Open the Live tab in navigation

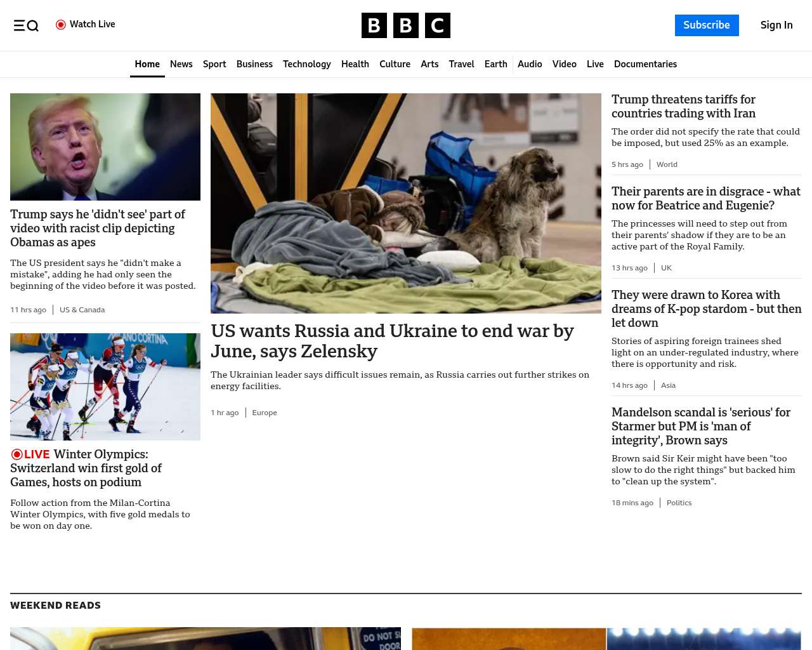595,64
